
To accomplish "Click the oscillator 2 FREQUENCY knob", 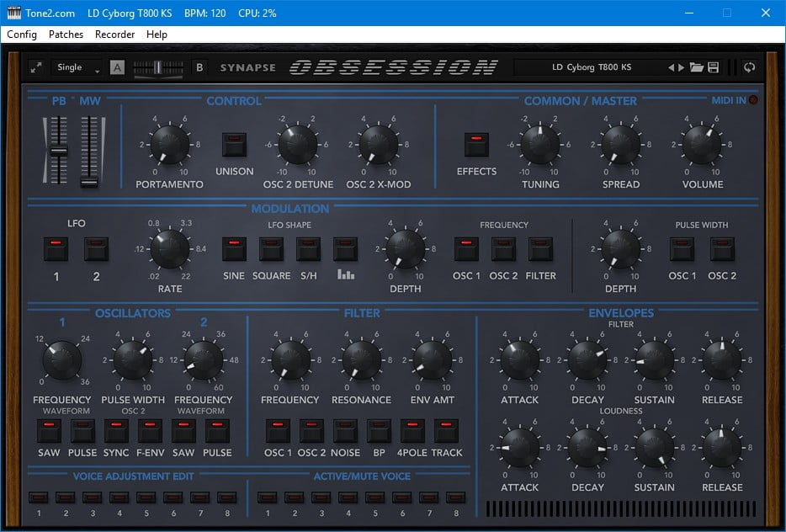I will (x=204, y=360).
